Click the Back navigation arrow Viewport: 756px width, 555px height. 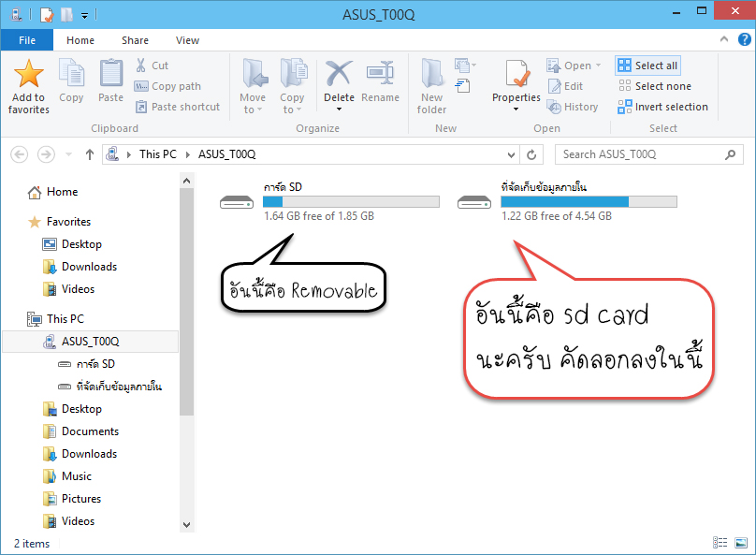coord(20,154)
